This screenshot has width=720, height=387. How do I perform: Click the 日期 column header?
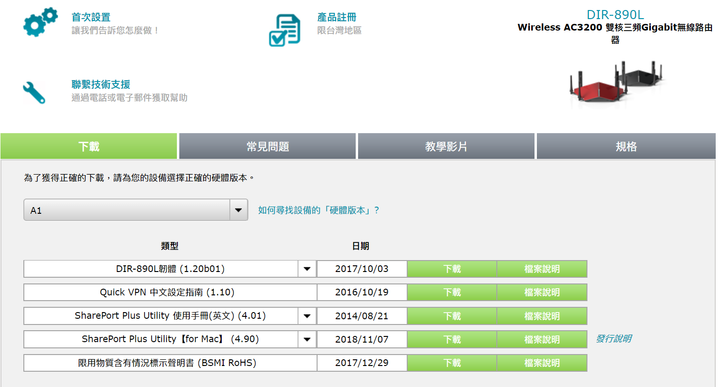pyautogui.click(x=360, y=246)
